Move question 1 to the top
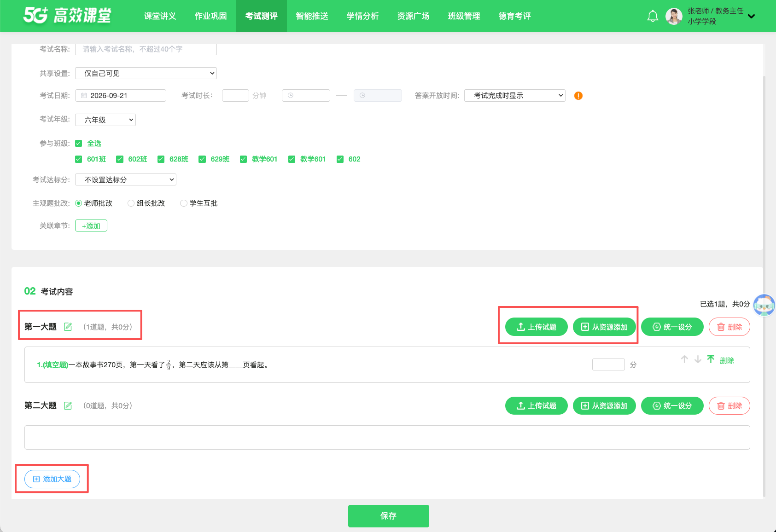This screenshot has height=532, width=776. click(711, 359)
